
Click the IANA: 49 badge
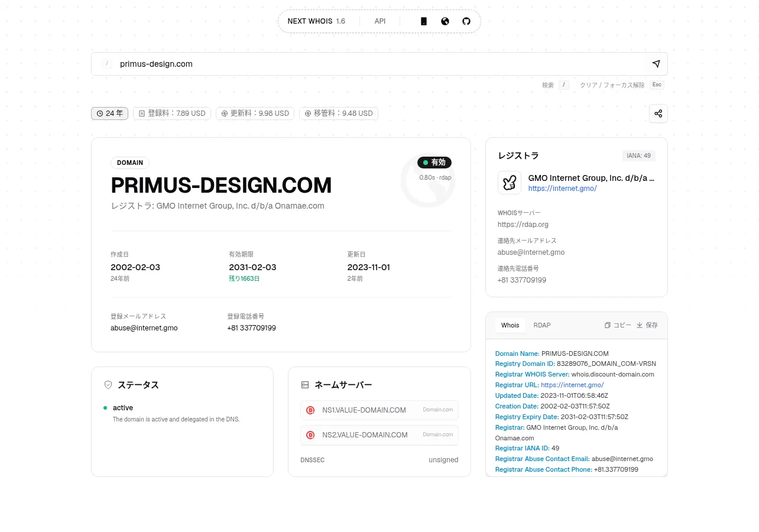(639, 155)
